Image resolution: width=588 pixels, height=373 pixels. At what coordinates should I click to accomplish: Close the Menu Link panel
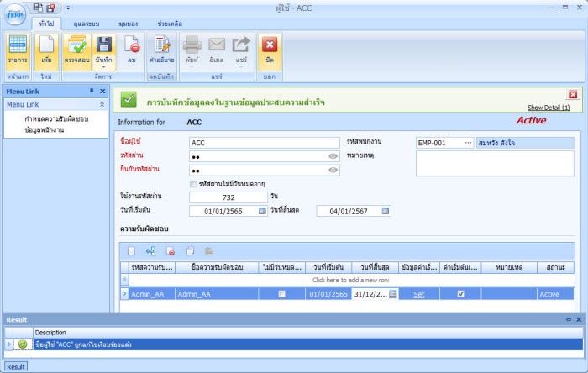pos(102,91)
